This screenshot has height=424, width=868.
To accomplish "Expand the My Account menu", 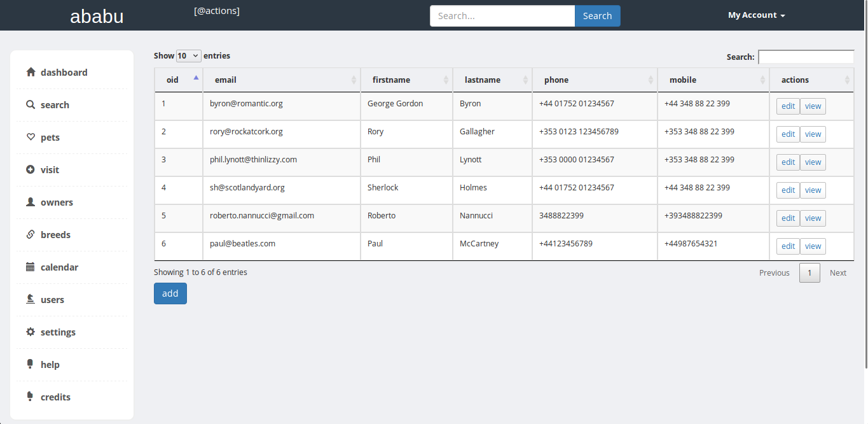I will pos(756,15).
